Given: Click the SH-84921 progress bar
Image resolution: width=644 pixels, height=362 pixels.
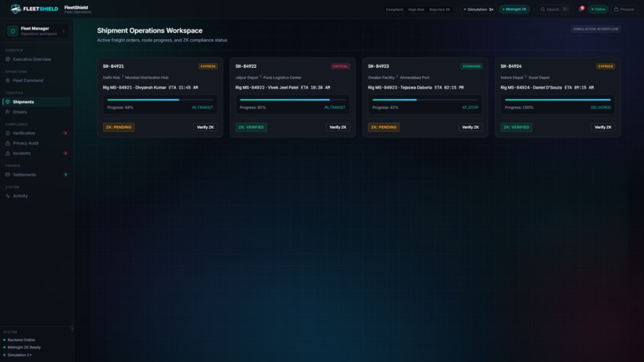Looking at the screenshot, I should pos(160,100).
